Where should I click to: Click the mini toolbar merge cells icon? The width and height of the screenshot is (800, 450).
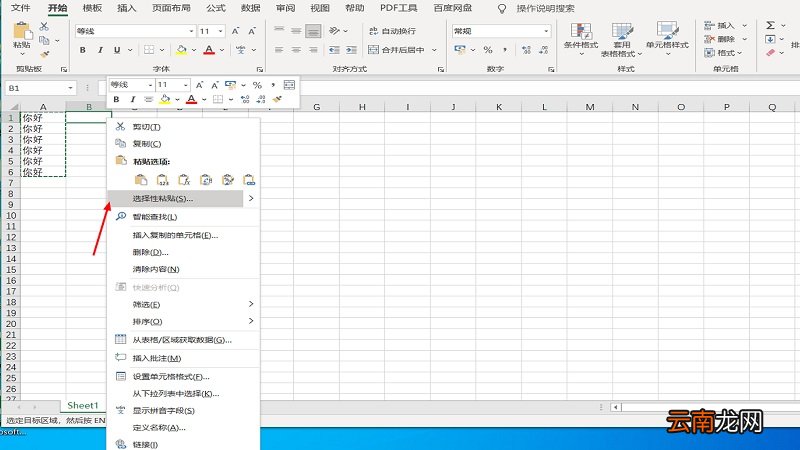[x=289, y=85]
